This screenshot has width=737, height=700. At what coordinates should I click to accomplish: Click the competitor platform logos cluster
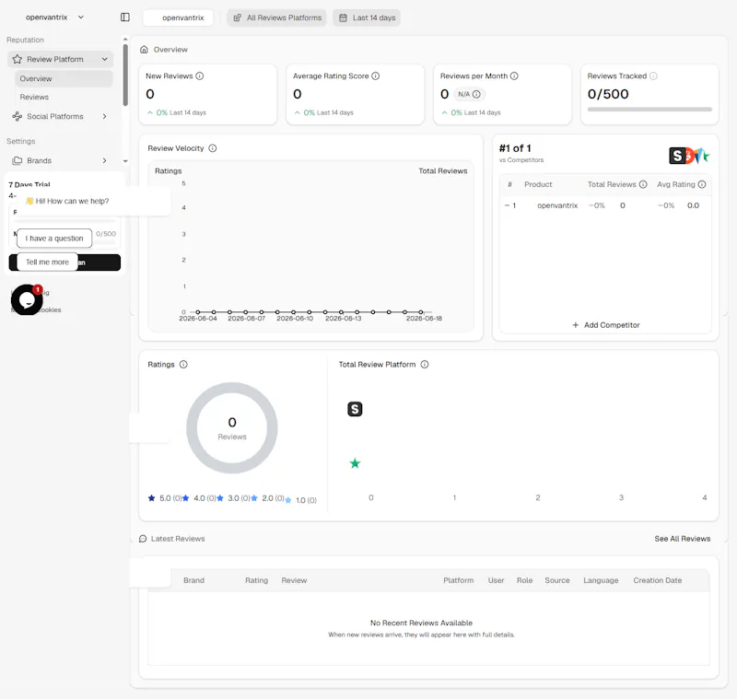click(689, 156)
